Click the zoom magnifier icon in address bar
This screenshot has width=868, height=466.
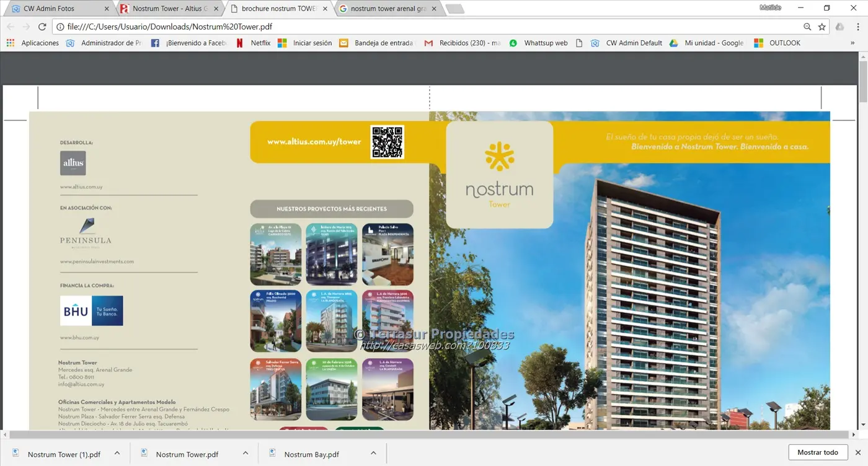tap(807, 27)
